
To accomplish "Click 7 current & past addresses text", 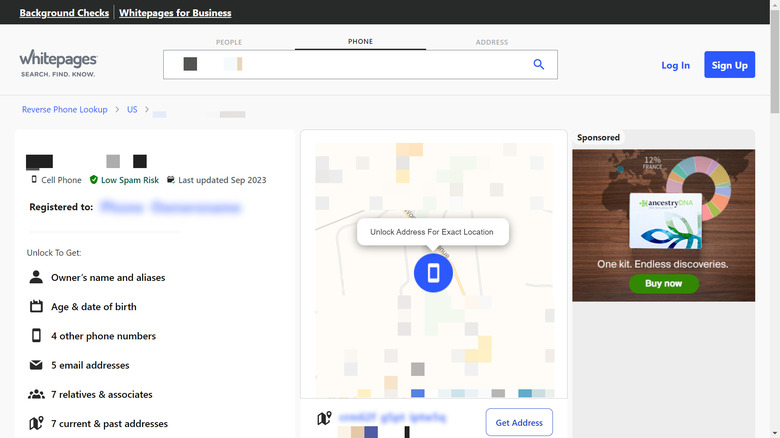I will [x=109, y=424].
